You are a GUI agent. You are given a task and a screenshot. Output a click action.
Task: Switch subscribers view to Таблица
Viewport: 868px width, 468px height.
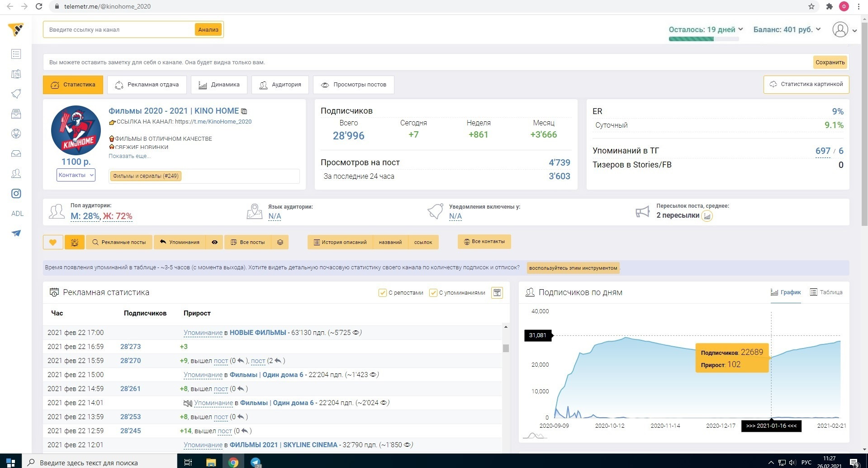click(x=826, y=292)
